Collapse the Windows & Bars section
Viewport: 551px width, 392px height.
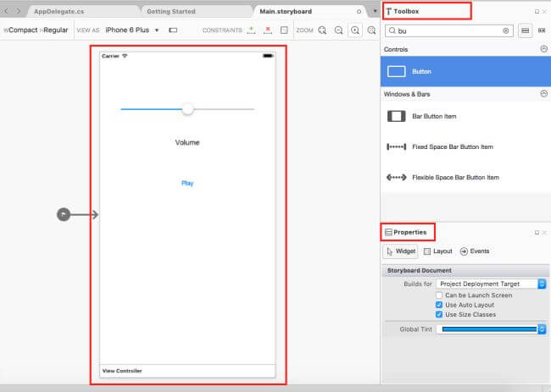543,94
